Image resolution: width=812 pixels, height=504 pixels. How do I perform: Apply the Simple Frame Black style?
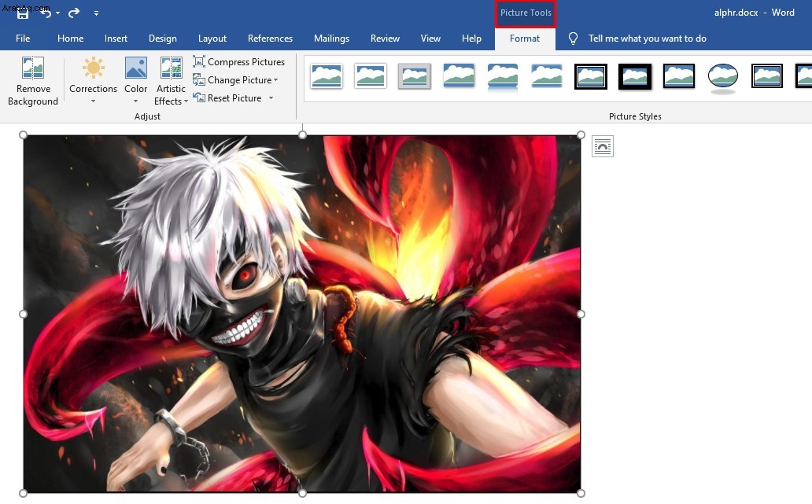[679, 76]
